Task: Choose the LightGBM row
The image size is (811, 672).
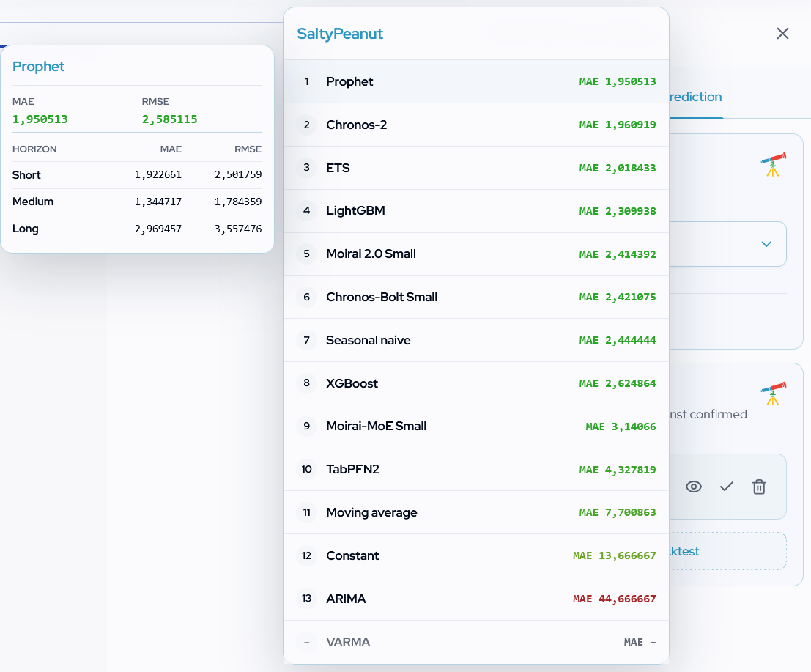Action: tap(476, 211)
